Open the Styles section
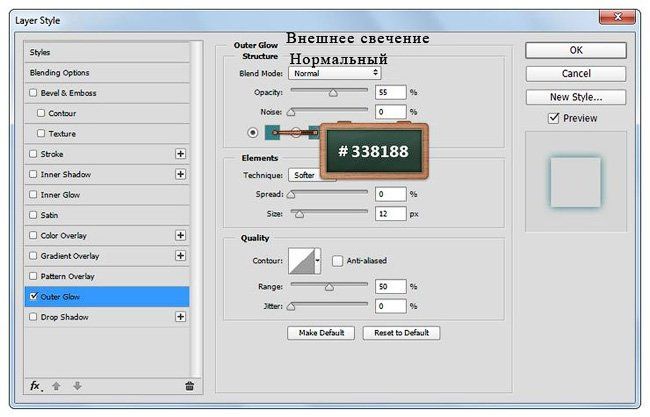 pos(107,52)
